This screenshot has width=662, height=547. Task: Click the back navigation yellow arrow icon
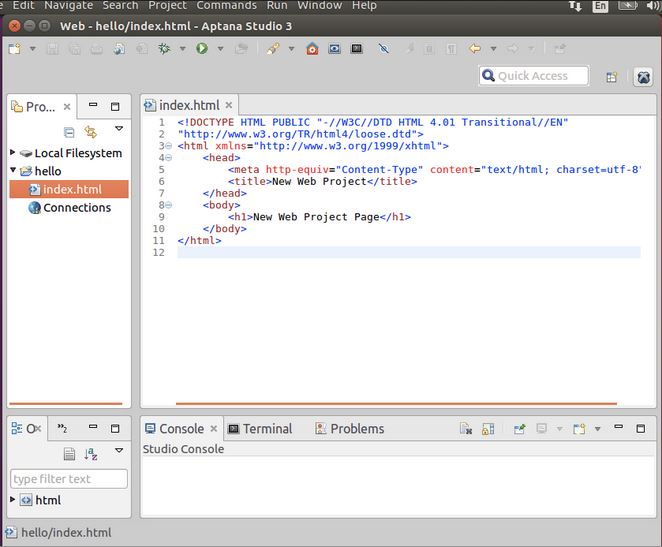[x=475, y=49]
